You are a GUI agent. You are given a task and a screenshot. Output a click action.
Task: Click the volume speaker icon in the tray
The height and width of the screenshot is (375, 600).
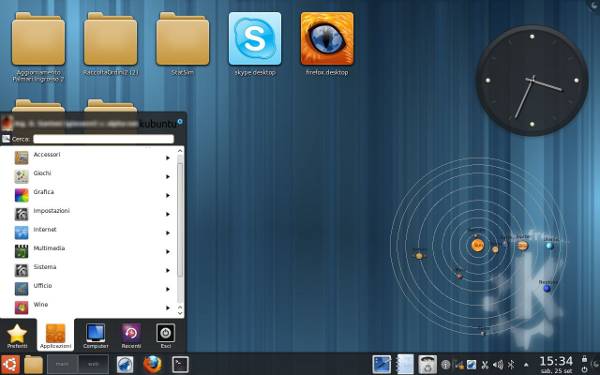pyautogui.click(x=497, y=365)
